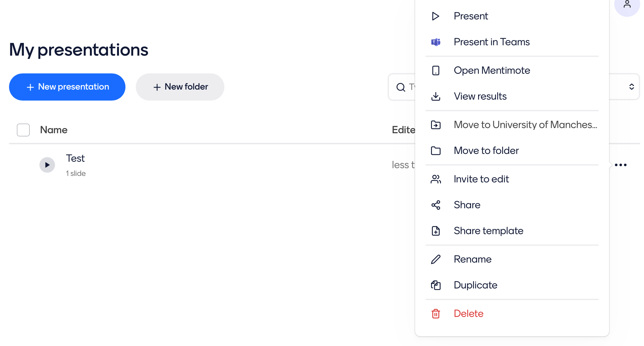Expand the sort dropdown chevrons
The height and width of the screenshot is (346, 644).
coord(631,87)
